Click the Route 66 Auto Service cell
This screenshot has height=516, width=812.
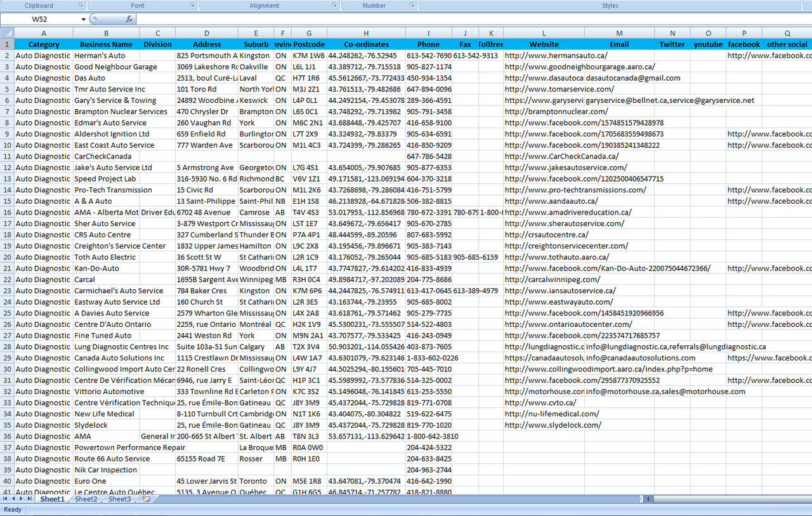click(106, 459)
